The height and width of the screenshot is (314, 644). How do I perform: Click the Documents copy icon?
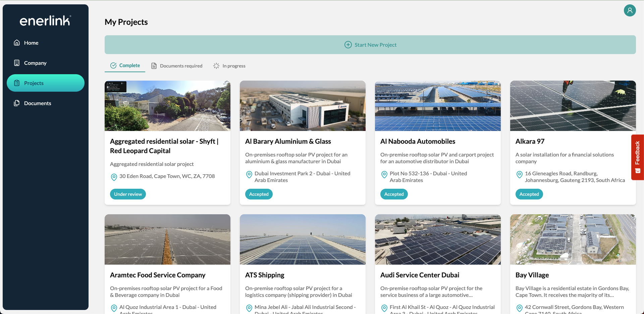pyautogui.click(x=17, y=103)
